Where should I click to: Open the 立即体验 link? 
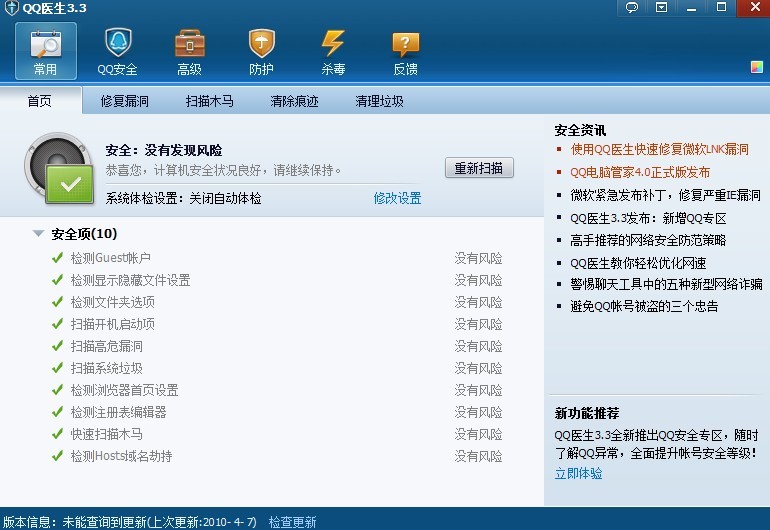click(579, 473)
